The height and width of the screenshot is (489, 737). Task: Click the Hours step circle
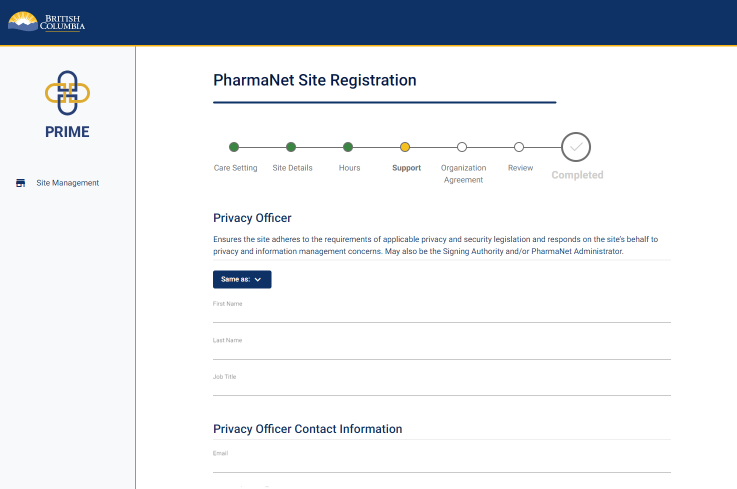(348, 147)
